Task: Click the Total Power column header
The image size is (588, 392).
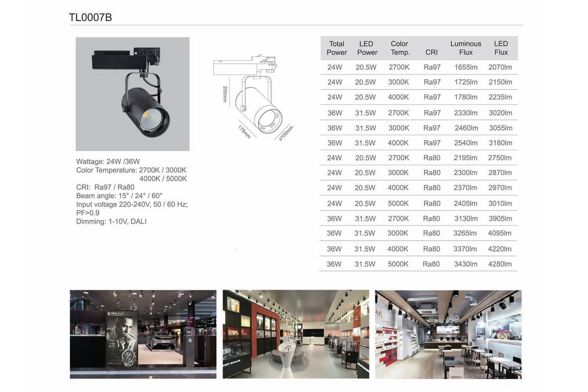Action: point(336,48)
